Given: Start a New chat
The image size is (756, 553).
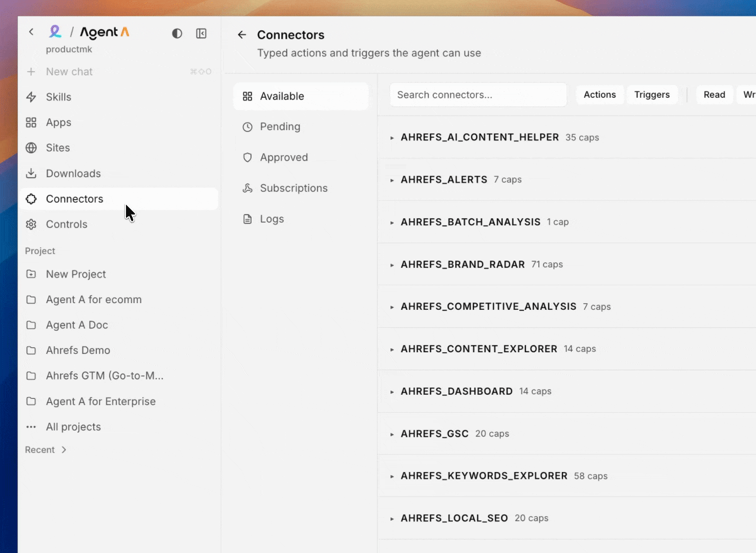Looking at the screenshot, I should coord(118,72).
